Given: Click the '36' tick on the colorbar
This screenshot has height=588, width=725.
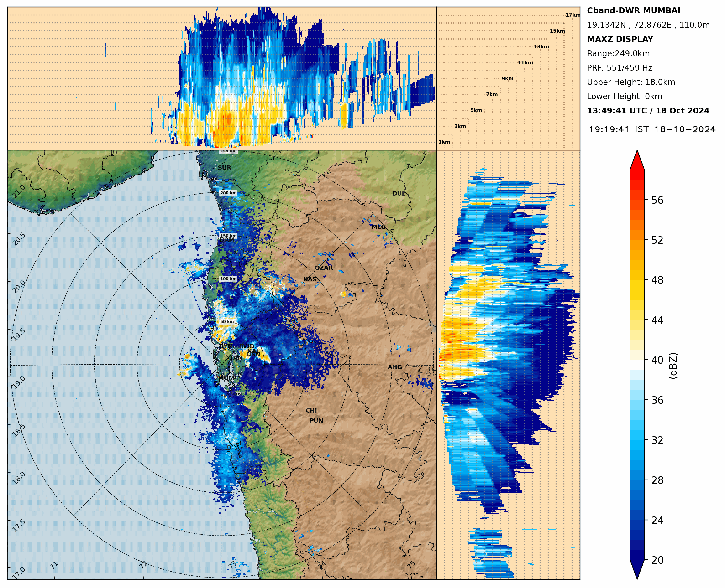Looking at the screenshot, I should pyautogui.click(x=657, y=400).
